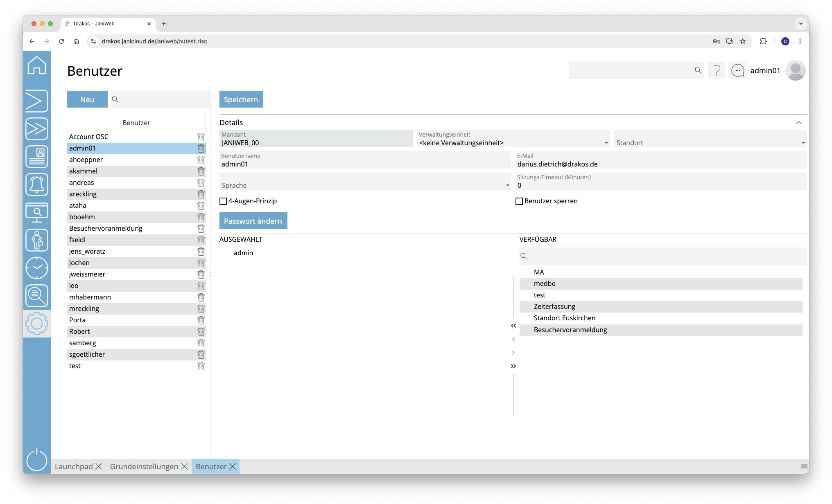
Task: Expand the Standort dropdown
Action: tap(710, 143)
